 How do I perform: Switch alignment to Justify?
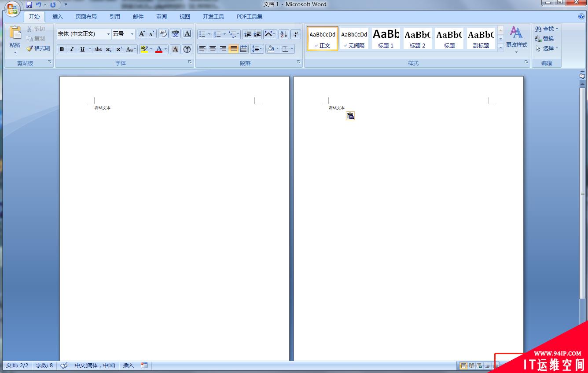[x=233, y=49]
